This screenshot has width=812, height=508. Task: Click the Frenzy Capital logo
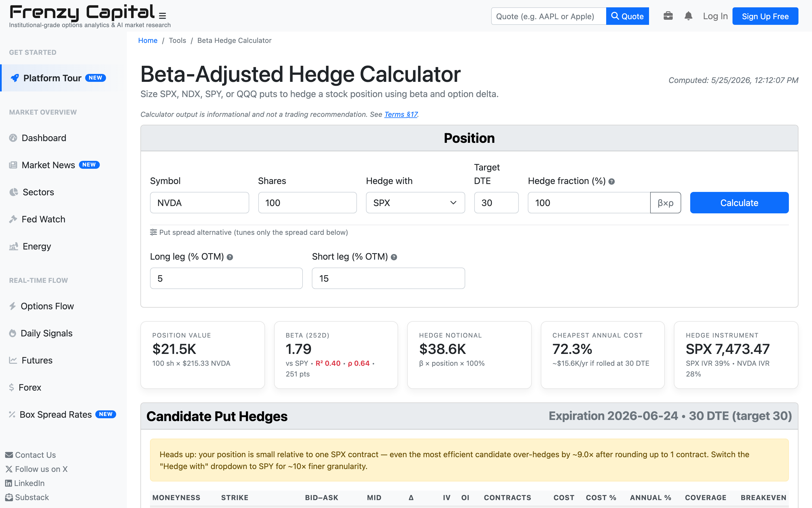pyautogui.click(x=82, y=12)
